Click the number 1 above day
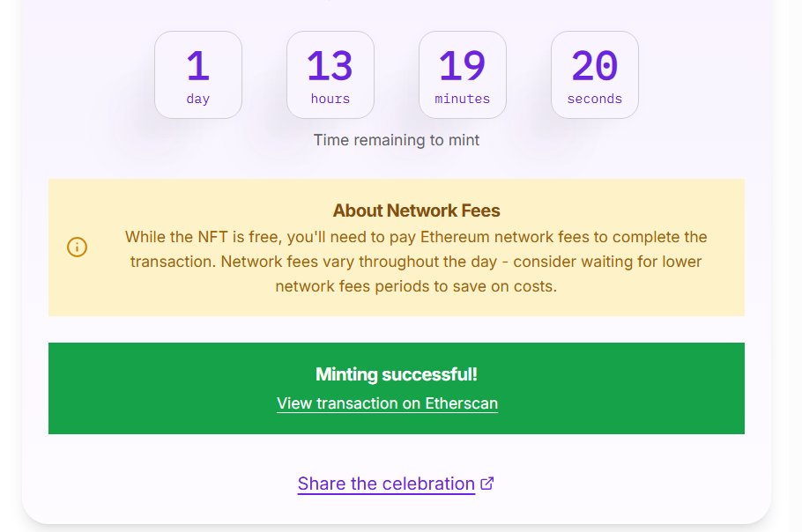The image size is (802, 532). coord(198,66)
